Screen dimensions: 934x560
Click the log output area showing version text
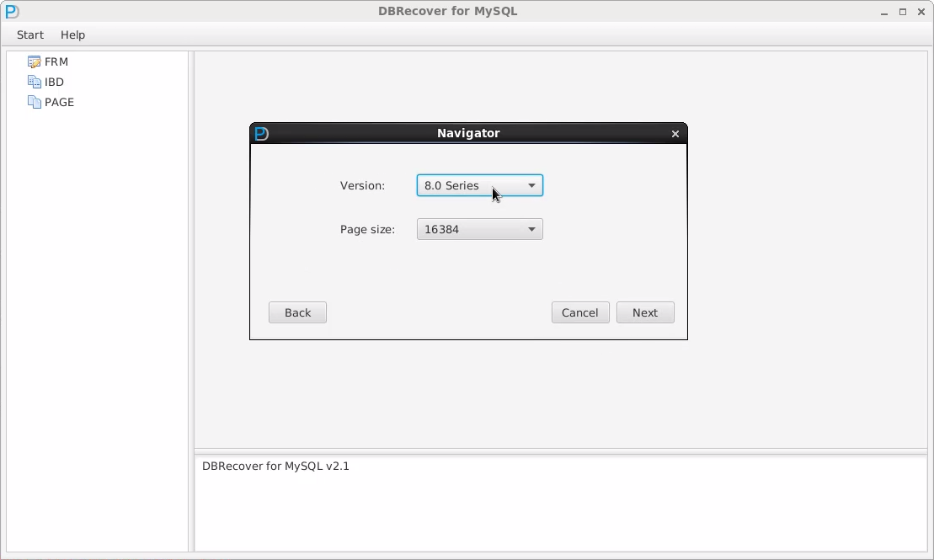pyautogui.click(x=560, y=504)
